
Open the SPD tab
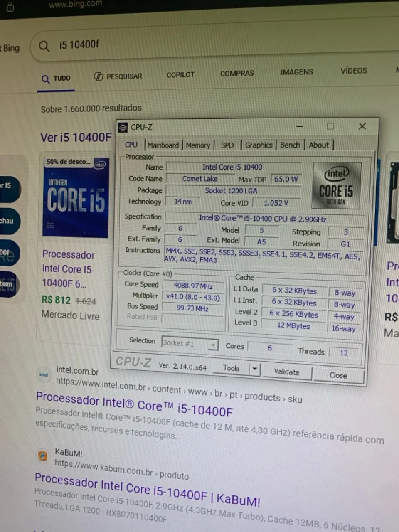227,145
